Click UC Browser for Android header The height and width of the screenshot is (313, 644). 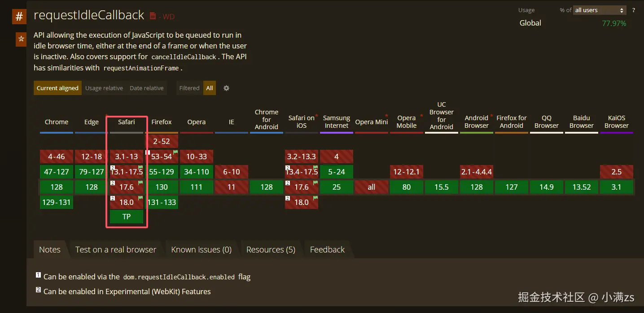[442, 116]
